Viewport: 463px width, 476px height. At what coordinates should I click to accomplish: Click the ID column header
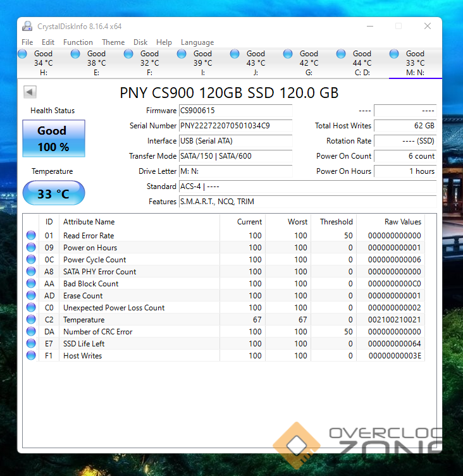pos(49,222)
